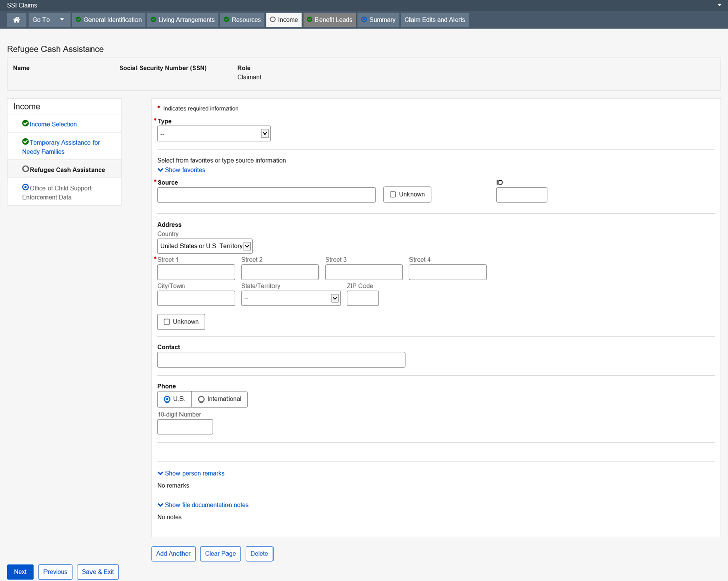Open the Claim Edits and Alerts tab
728x581 pixels.
[x=434, y=20]
